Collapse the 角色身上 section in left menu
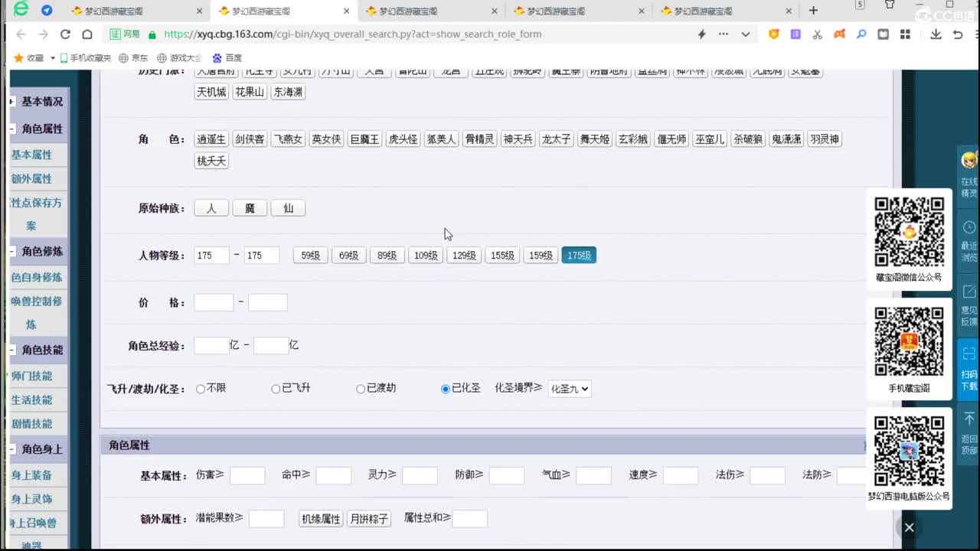Viewport: 980px width, 551px height. (x=12, y=449)
